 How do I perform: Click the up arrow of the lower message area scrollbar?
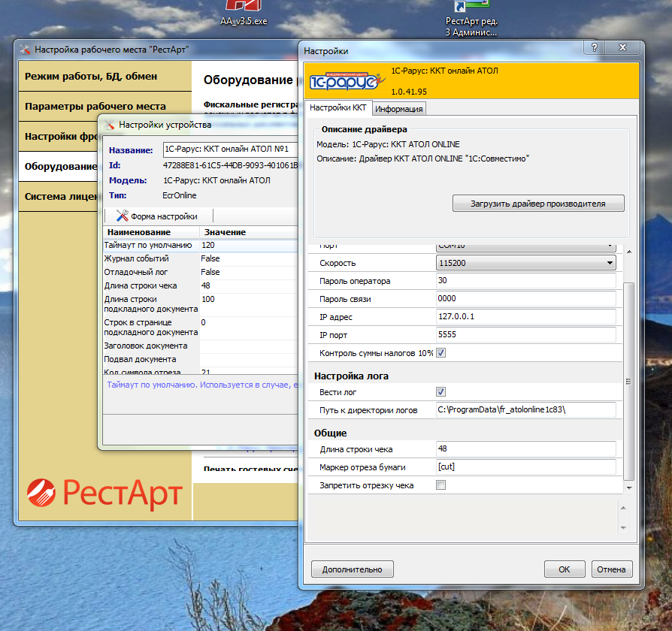624,508
